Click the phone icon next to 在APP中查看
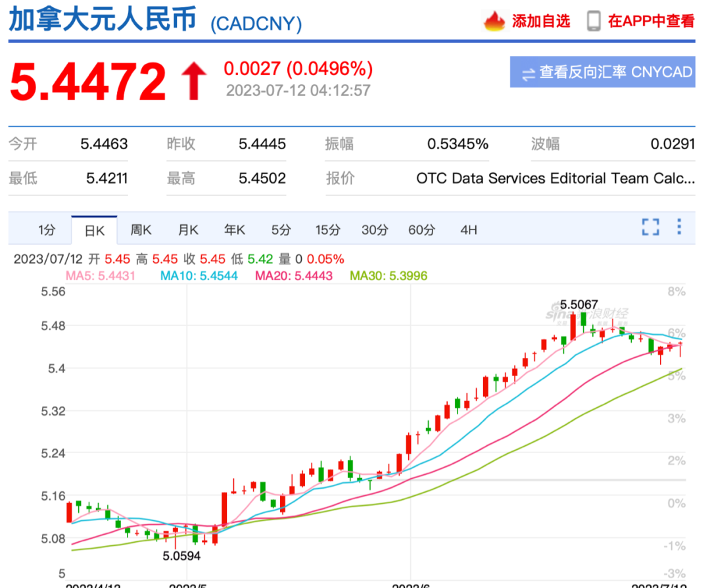The image size is (710, 588). 594,20
